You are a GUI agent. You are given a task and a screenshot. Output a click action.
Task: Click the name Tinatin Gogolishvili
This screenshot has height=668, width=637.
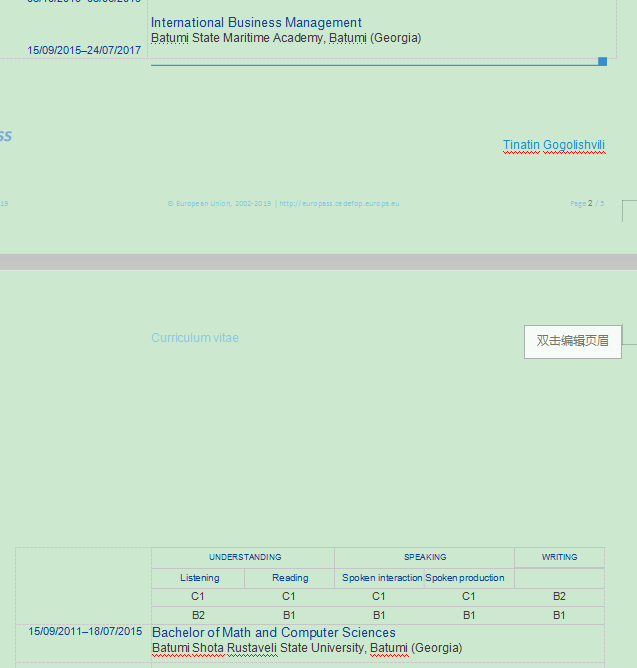553,145
